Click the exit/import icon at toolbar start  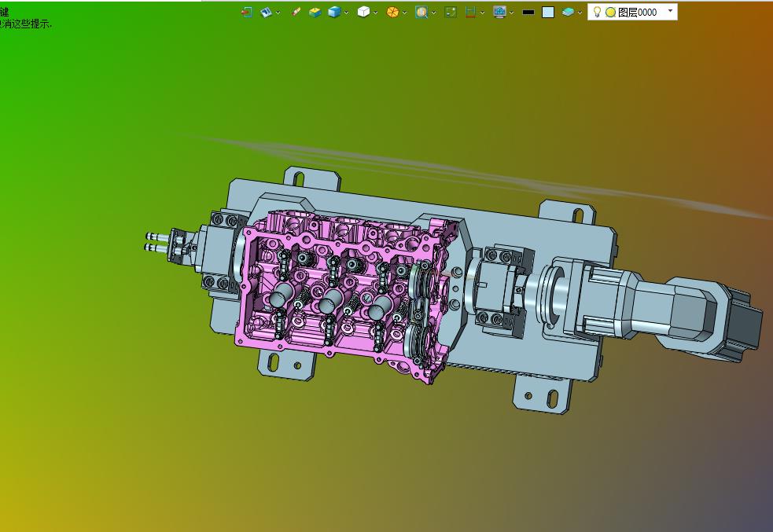pyautogui.click(x=247, y=13)
